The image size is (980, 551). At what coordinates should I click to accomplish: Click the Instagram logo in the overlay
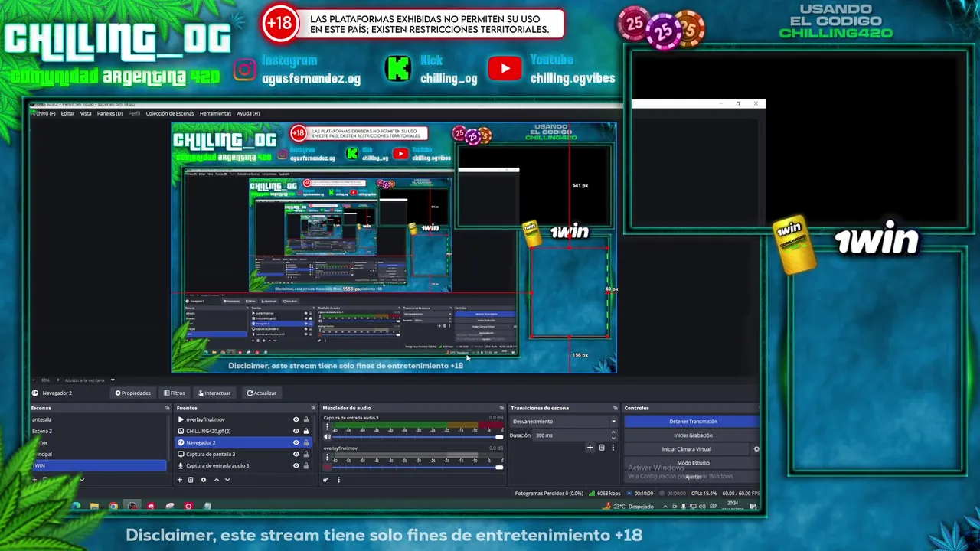pos(244,70)
